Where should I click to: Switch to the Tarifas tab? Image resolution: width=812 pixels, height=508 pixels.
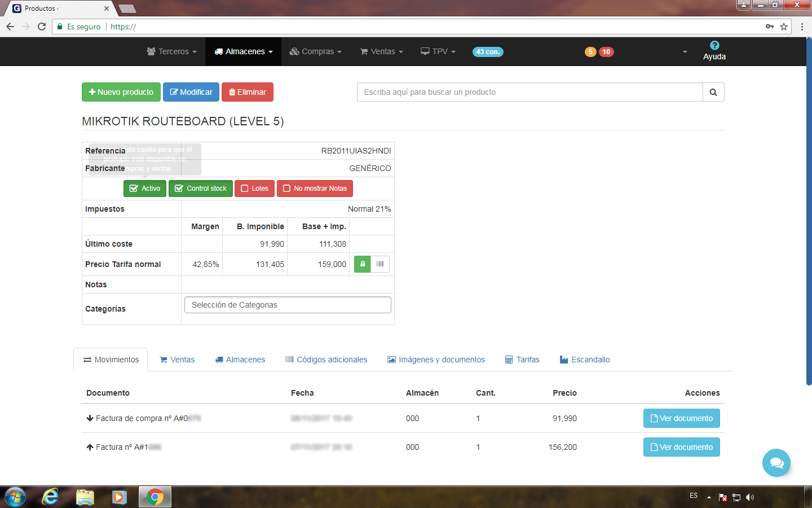point(522,360)
